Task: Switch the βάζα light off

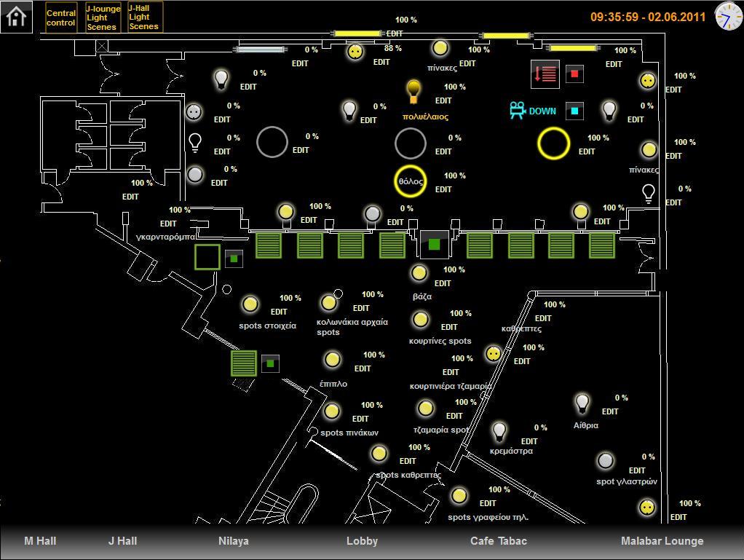Action: 419,273
